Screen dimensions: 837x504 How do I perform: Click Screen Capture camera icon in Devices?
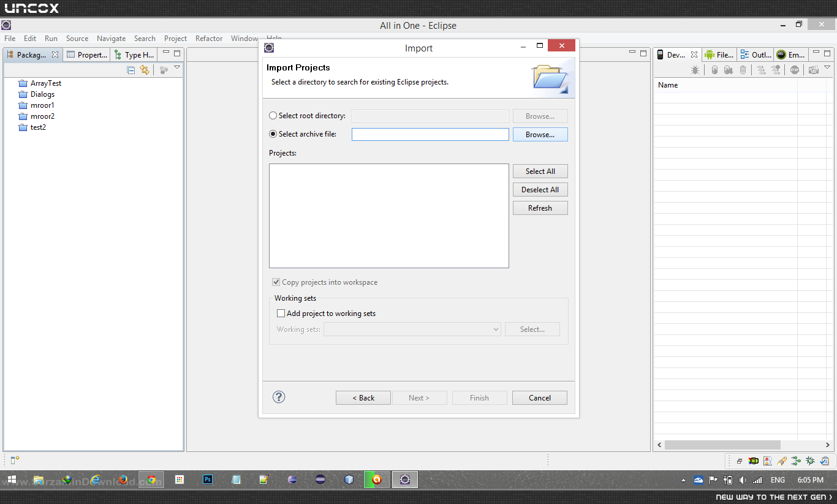tap(814, 70)
